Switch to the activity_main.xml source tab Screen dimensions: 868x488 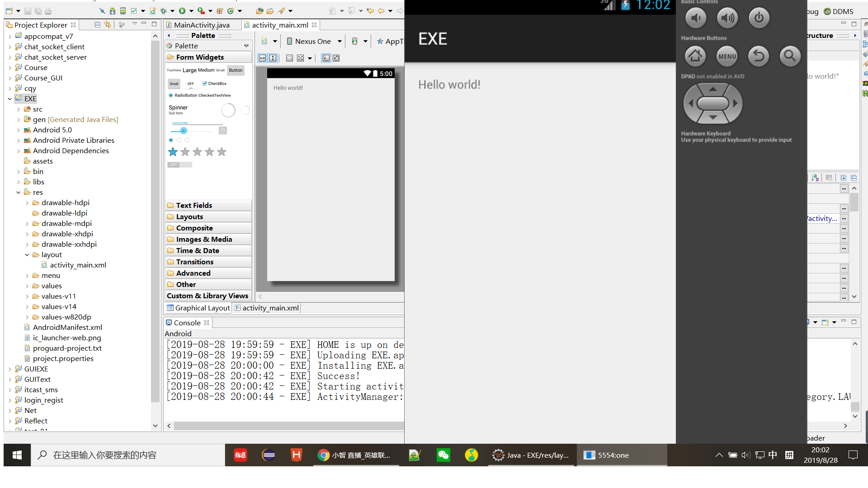click(270, 308)
